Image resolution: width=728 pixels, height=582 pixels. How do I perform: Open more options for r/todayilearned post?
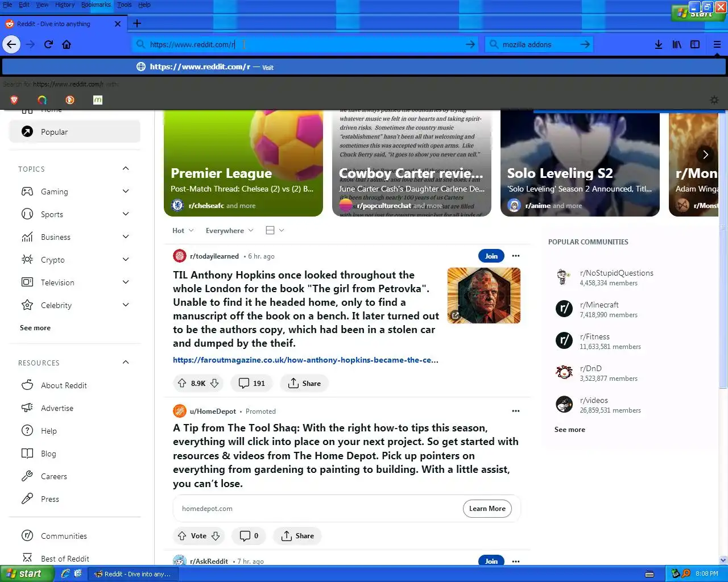click(x=516, y=256)
